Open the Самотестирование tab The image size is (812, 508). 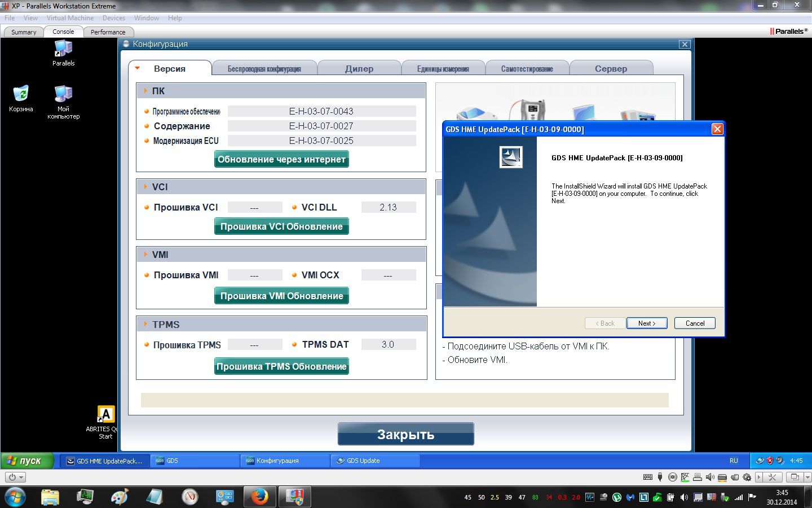click(527, 69)
